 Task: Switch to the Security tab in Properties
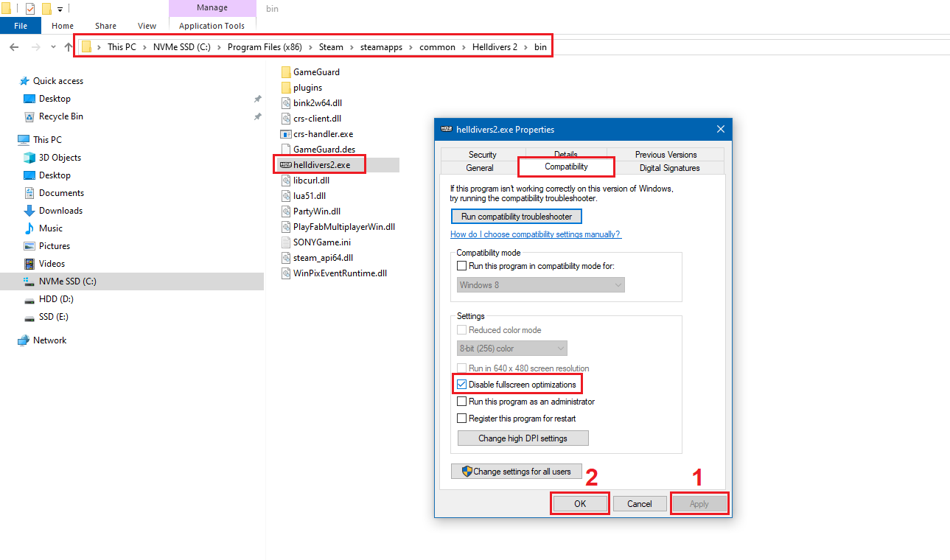pyautogui.click(x=482, y=155)
